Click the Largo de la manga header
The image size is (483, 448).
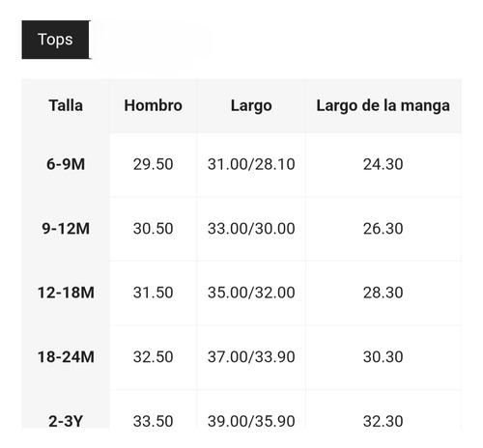coord(384,106)
